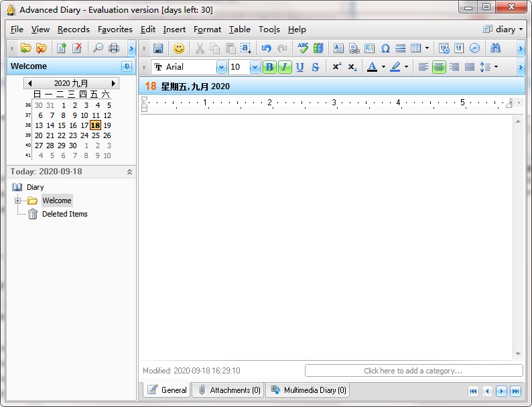Go to the next month in the calendar
This screenshot has width=532, height=407.
point(113,83)
